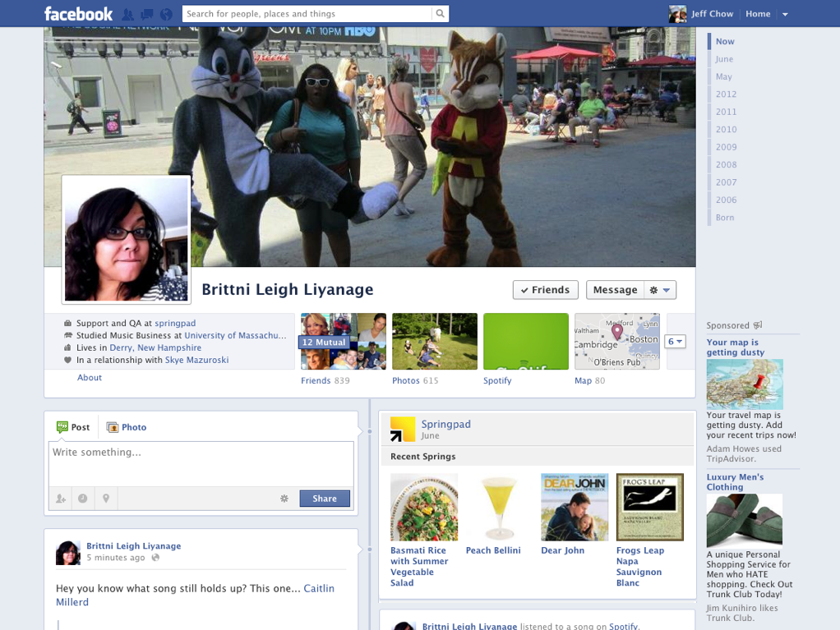This screenshot has height=630, width=840.
Task: Open post privacy gear next to Share
Action: [x=284, y=499]
